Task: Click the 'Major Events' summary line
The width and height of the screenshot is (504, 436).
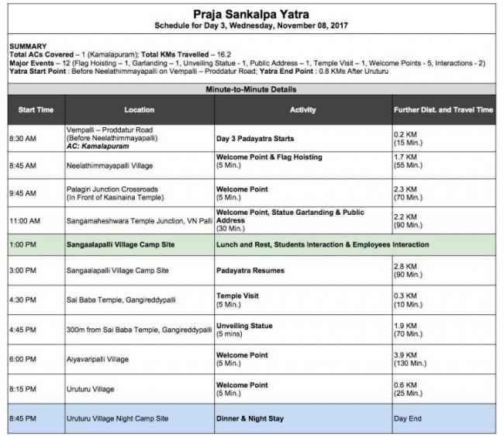Action: point(247,63)
